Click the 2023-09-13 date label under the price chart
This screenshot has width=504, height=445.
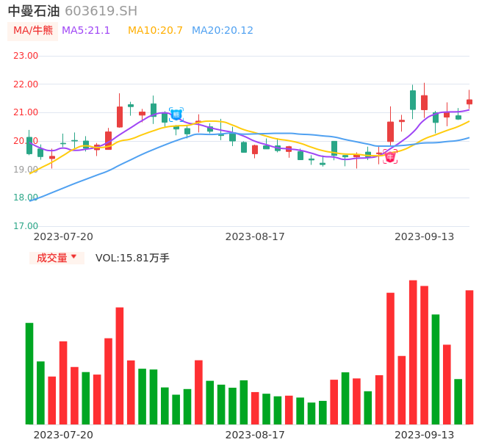pyautogui.click(x=425, y=236)
